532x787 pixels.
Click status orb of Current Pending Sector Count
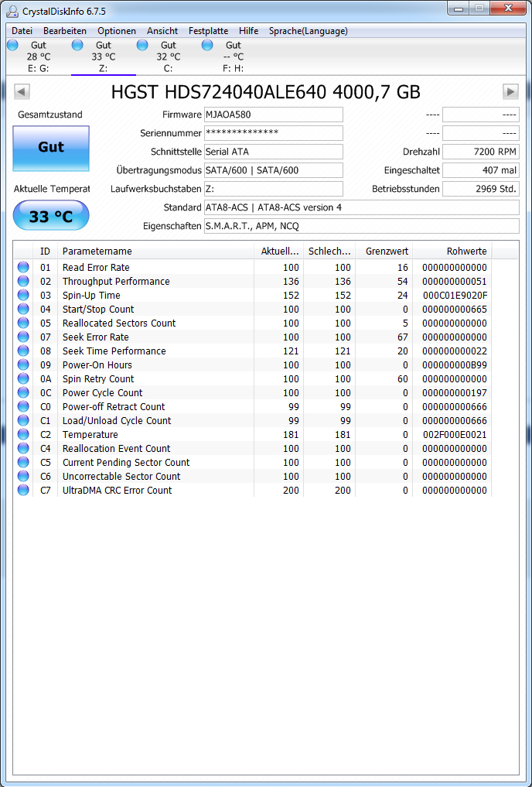[x=23, y=462]
